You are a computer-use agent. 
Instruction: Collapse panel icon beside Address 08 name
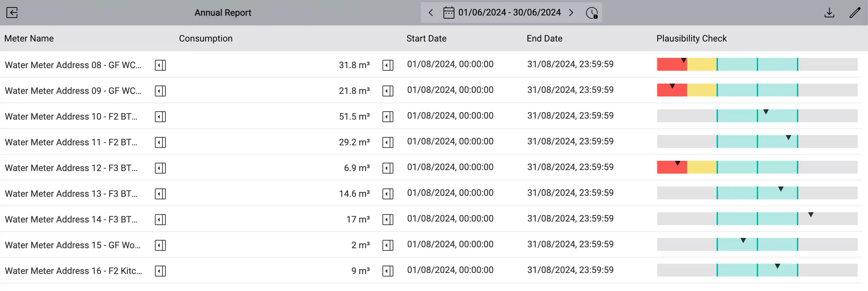[x=160, y=65]
